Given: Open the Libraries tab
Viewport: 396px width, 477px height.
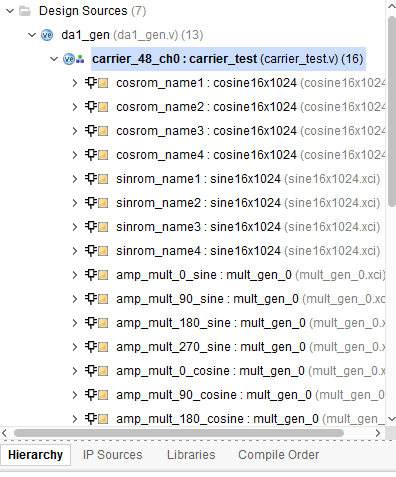Looking at the screenshot, I should pos(191,455).
